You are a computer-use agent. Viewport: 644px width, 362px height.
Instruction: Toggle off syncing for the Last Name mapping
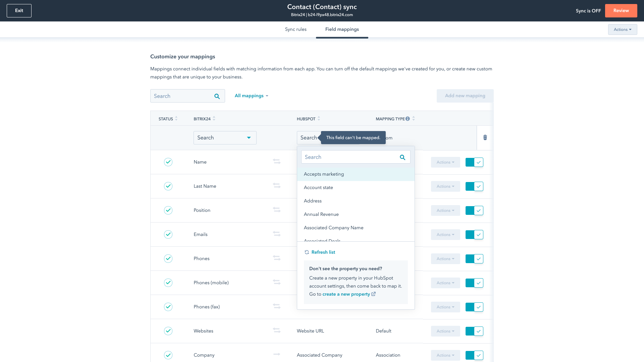[474, 186]
